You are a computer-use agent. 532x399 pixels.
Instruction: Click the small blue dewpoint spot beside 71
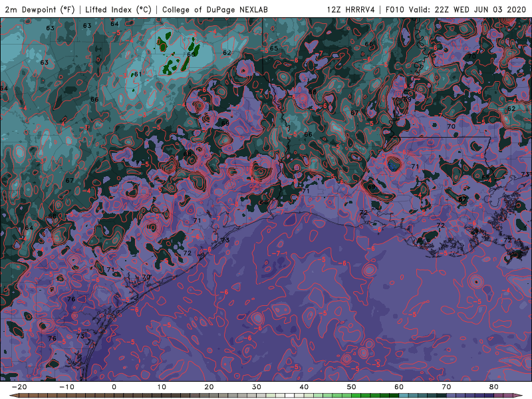pyautogui.click(x=393, y=166)
